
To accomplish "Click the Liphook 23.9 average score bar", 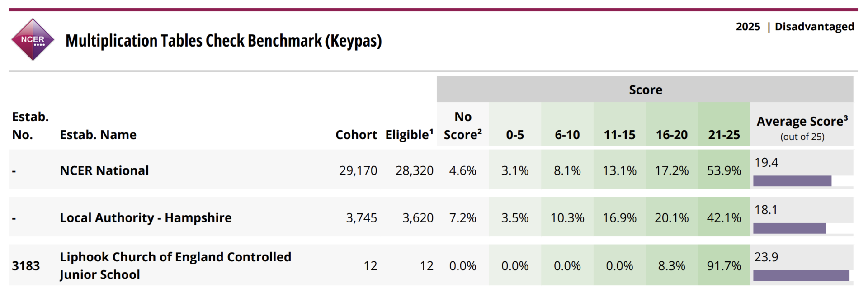I will click(x=801, y=275).
